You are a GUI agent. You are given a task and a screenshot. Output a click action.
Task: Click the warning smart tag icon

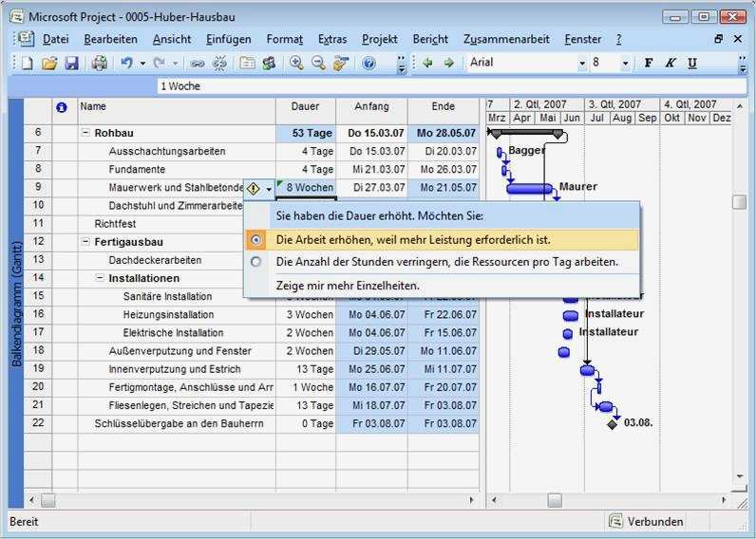254,189
